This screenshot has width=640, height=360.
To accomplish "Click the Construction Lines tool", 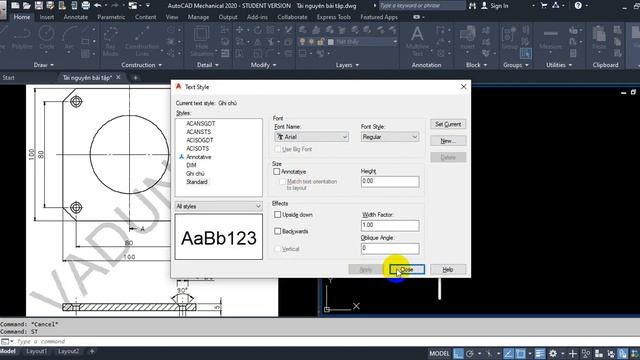I will [x=142, y=41].
